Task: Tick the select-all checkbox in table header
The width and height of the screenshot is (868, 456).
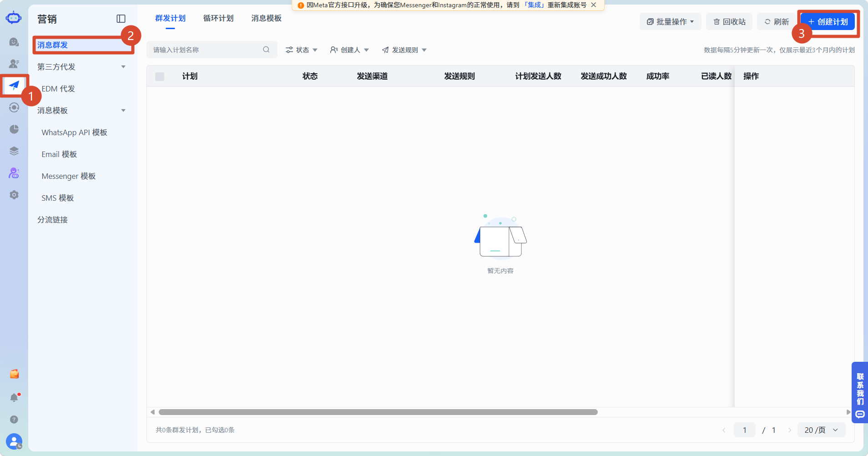Action: (160, 76)
